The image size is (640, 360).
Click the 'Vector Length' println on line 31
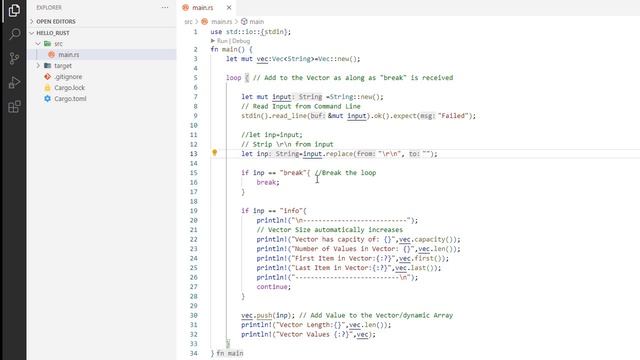(316, 324)
